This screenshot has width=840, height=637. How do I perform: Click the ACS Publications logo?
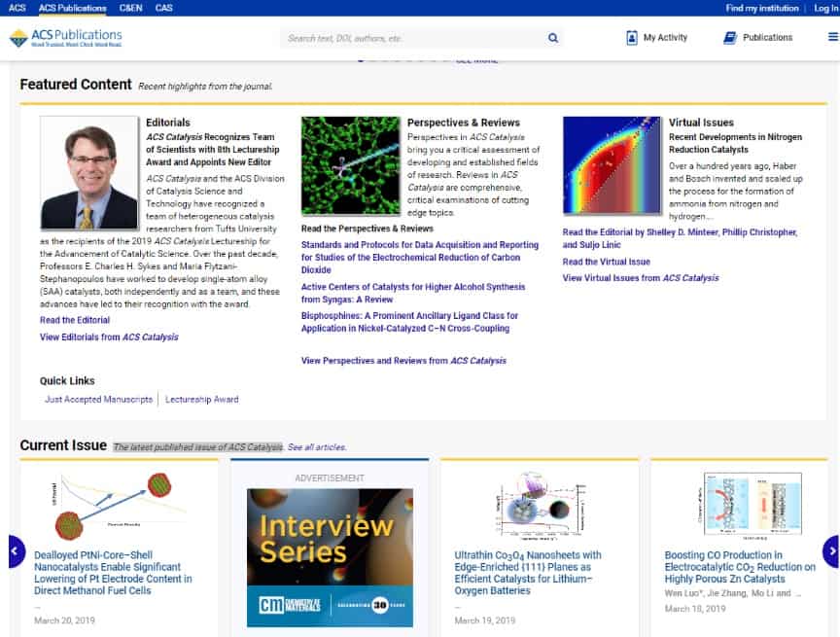[66, 38]
